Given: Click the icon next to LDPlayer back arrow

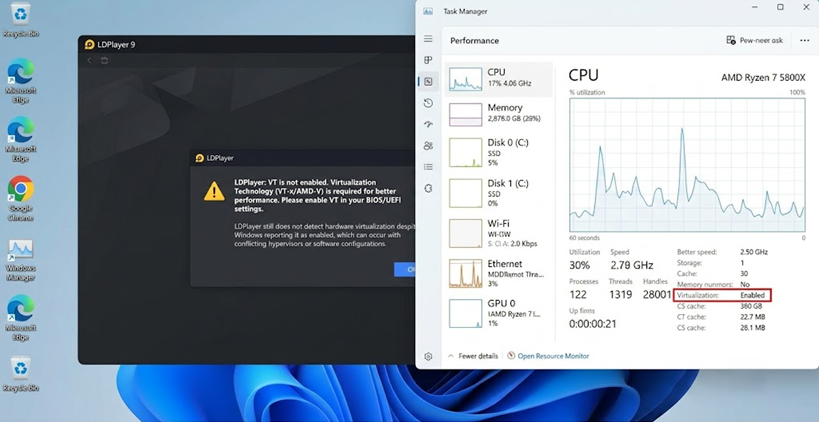Looking at the screenshot, I should coord(104,61).
